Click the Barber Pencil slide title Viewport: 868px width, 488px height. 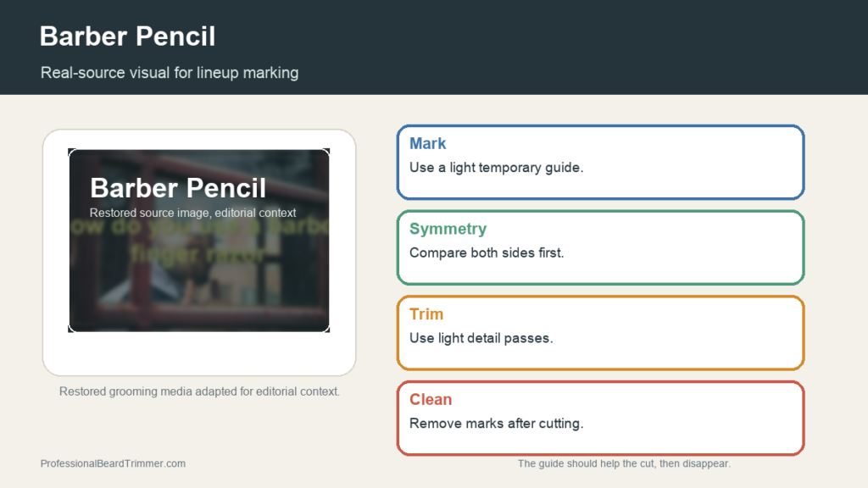point(127,36)
